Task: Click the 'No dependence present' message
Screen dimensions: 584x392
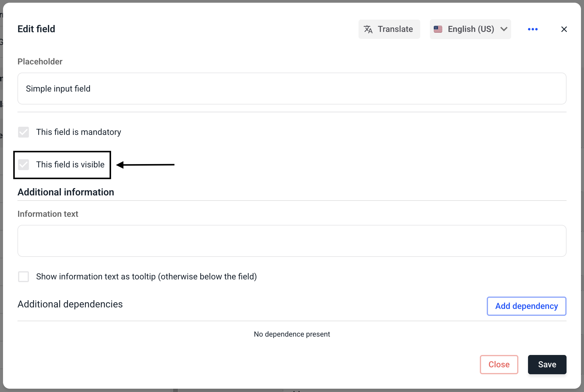Action: click(x=292, y=334)
